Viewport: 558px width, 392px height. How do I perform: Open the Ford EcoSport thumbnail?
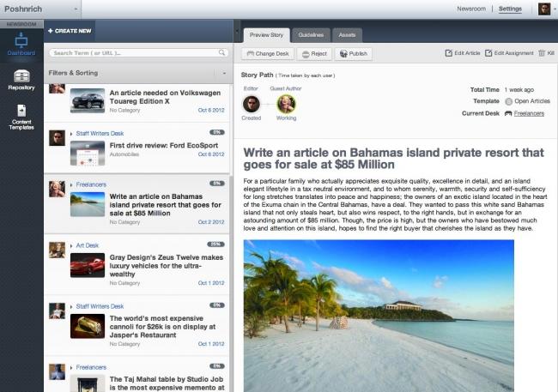coord(88,154)
